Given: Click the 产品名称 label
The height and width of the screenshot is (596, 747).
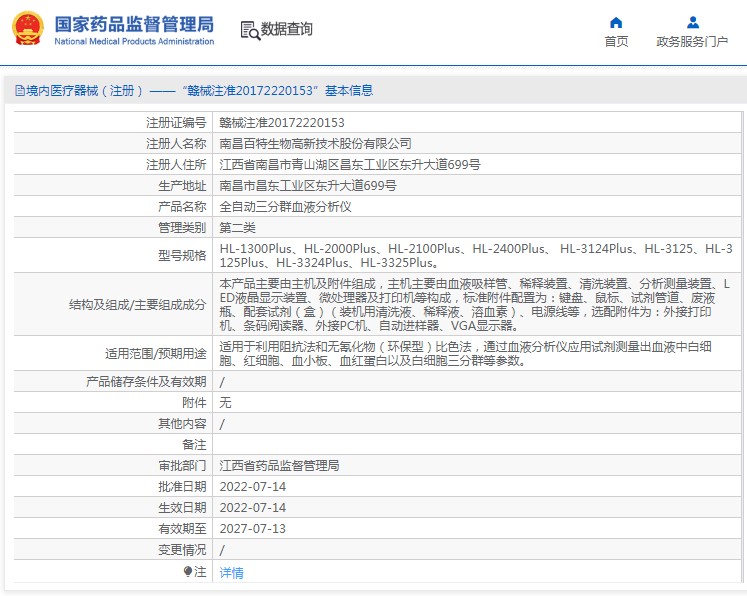Looking at the screenshot, I should [182, 207].
